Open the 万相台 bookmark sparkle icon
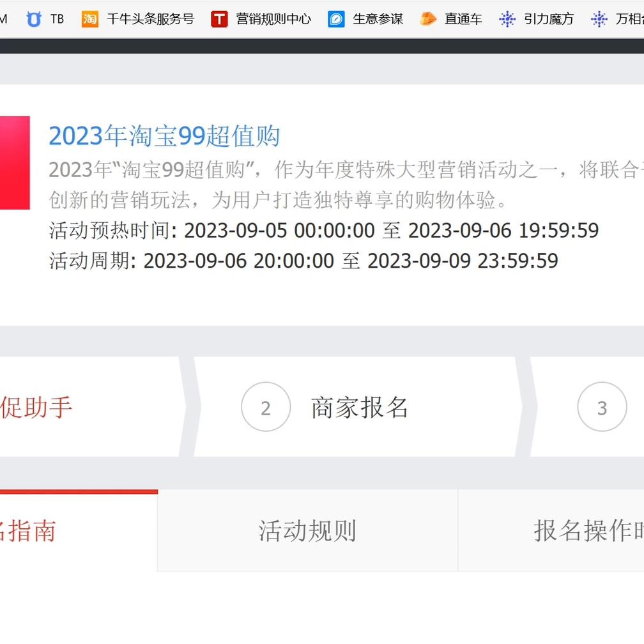This screenshot has width=644, height=644. [x=599, y=19]
